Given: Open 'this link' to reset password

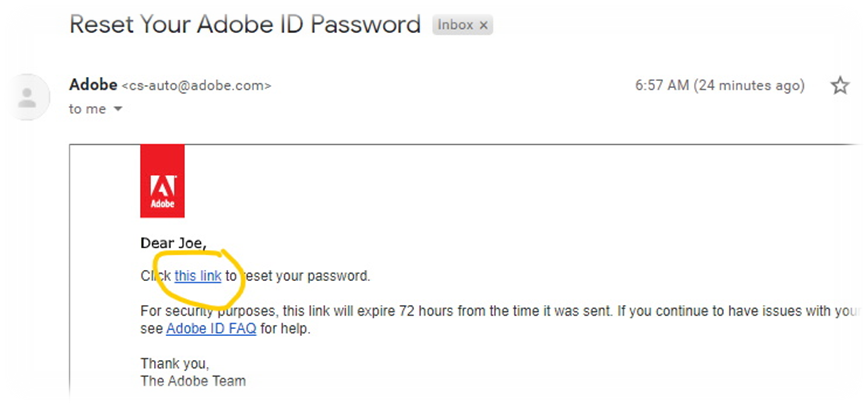Looking at the screenshot, I should [x=198, y=276].
